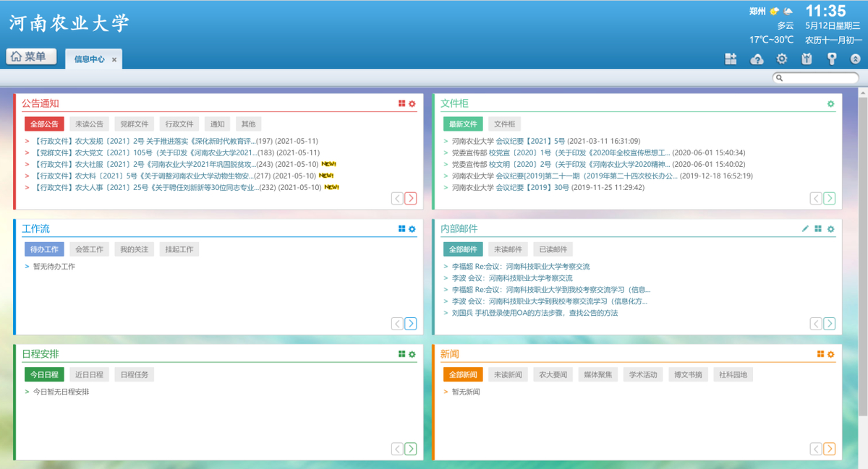Select the 日程任务 tab
The height and width of the screenshot is (469, 868).
[x=135, y=375]
